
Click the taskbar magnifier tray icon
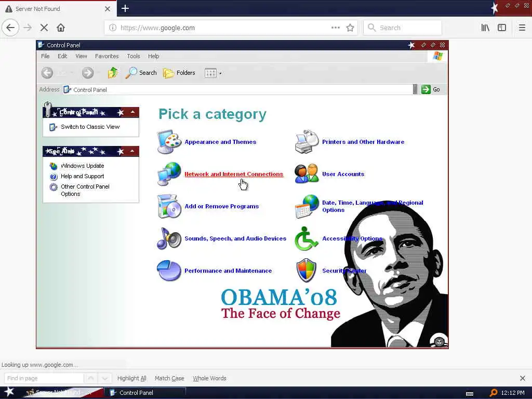(x=494, y=393)
